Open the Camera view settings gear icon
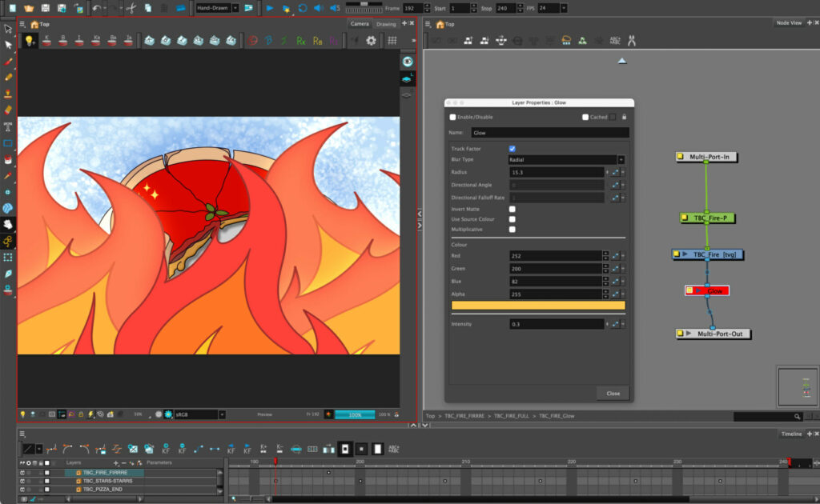The image size is (820, 504). pos(371,40)
